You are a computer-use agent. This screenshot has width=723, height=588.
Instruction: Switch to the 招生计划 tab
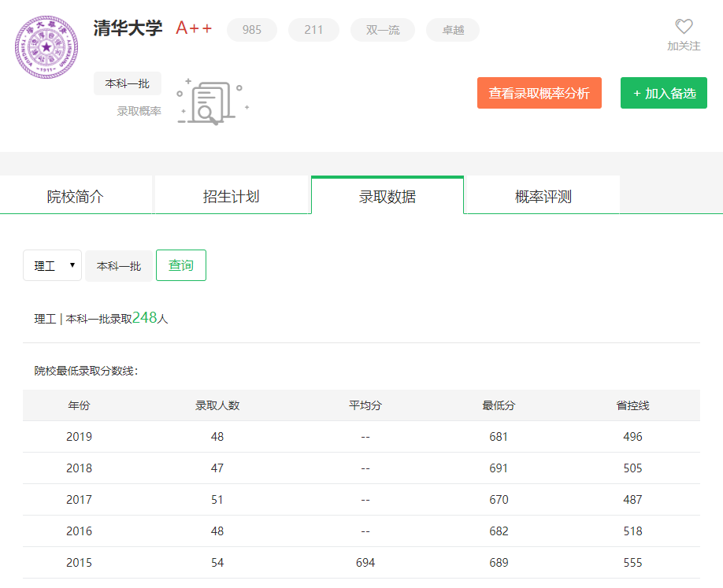232,196
